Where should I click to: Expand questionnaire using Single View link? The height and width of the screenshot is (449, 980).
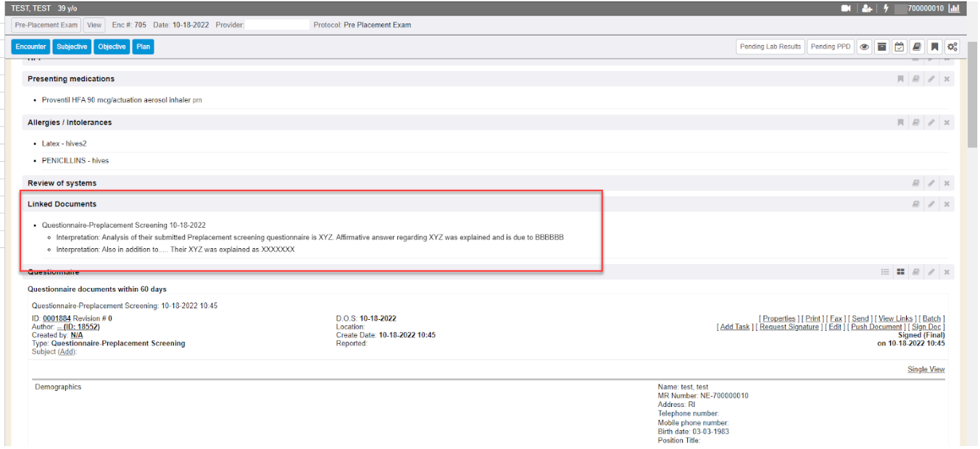tap(926, 369)
